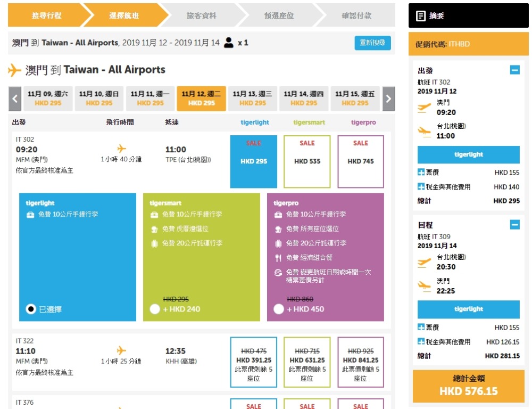Select tigerpro upgrade radio for + HKD 450

278,309
